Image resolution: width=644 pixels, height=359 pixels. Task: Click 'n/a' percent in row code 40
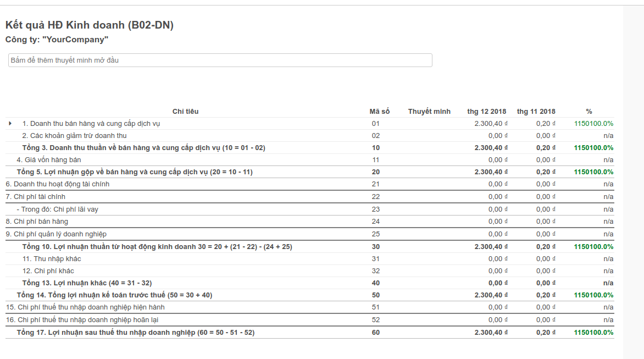coord(608,283)
